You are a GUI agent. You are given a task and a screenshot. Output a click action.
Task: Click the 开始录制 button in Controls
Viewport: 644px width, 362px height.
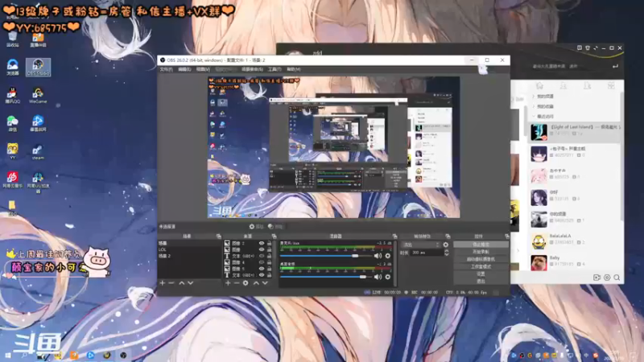click(481, 252)
